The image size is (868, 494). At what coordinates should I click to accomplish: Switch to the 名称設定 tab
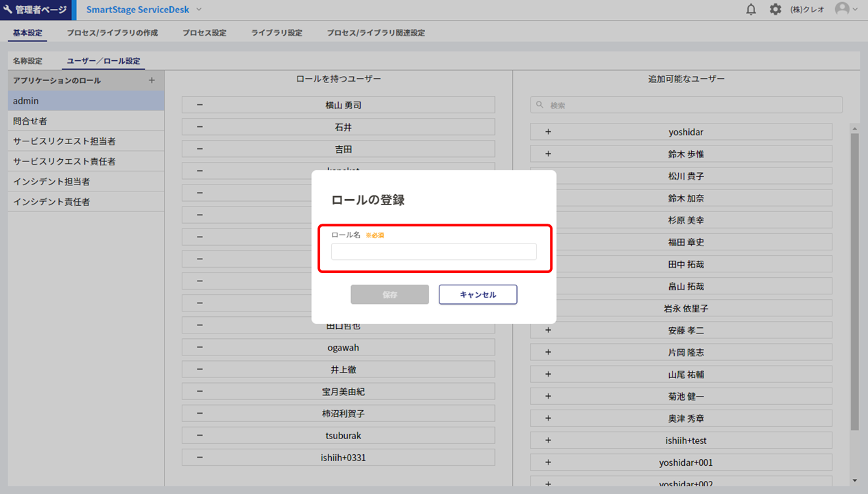click(27, 61)
